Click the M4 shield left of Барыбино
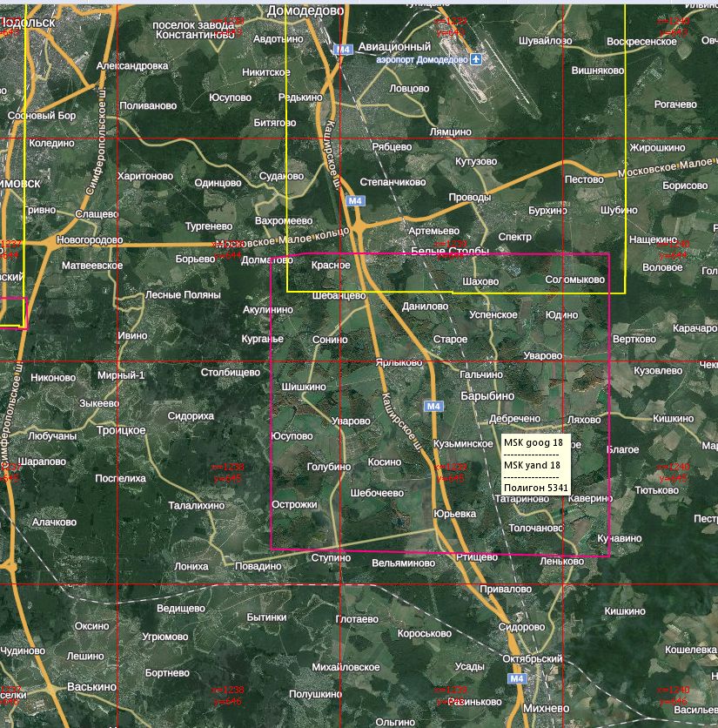The image size is (718, 728). tap(433, 406)
